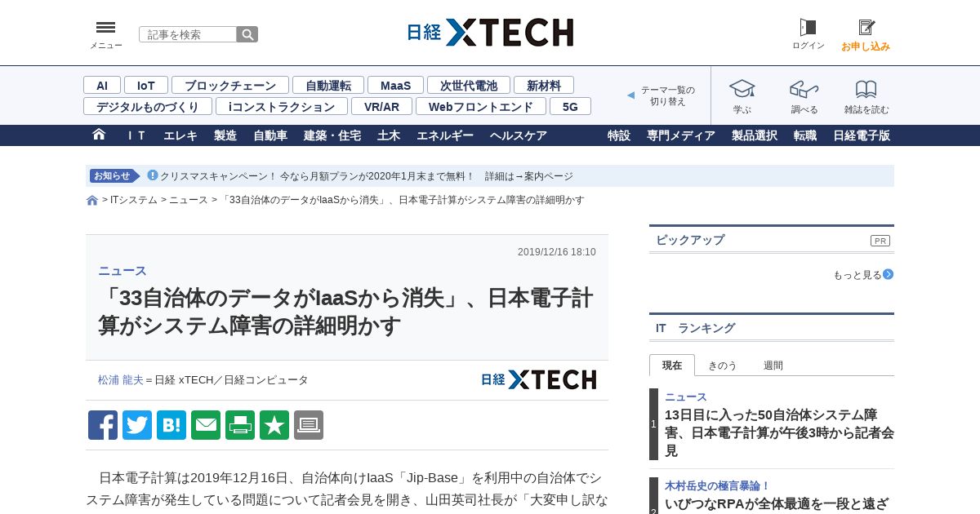
Task: Open the hamburger メニュー icon
Action: pos(105,28)
